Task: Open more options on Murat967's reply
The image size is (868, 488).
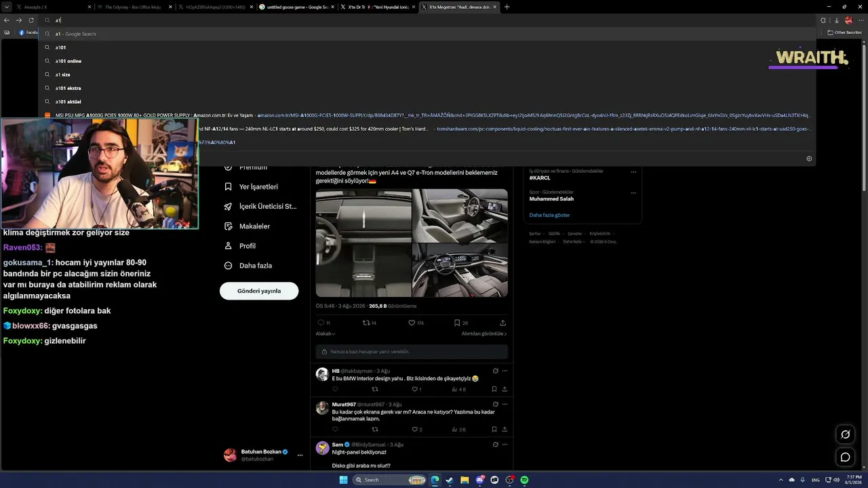Action: pyautogui.click(x=505, y=404)
